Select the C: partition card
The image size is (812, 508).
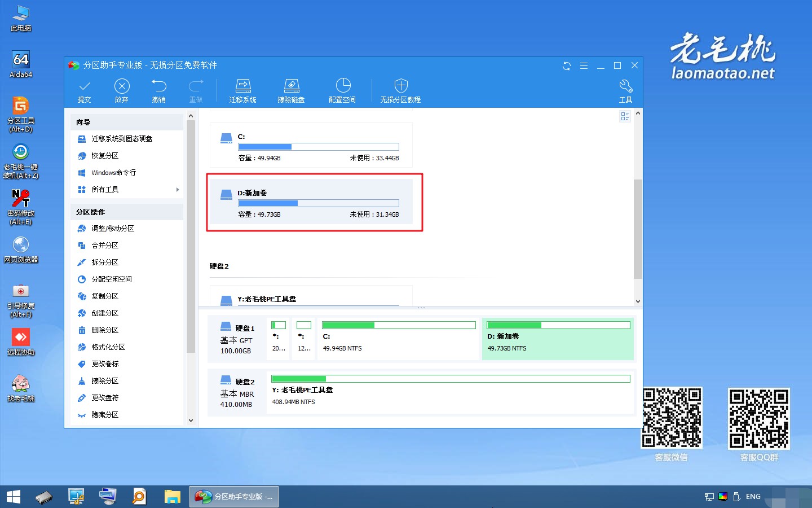tap(311, 146)
